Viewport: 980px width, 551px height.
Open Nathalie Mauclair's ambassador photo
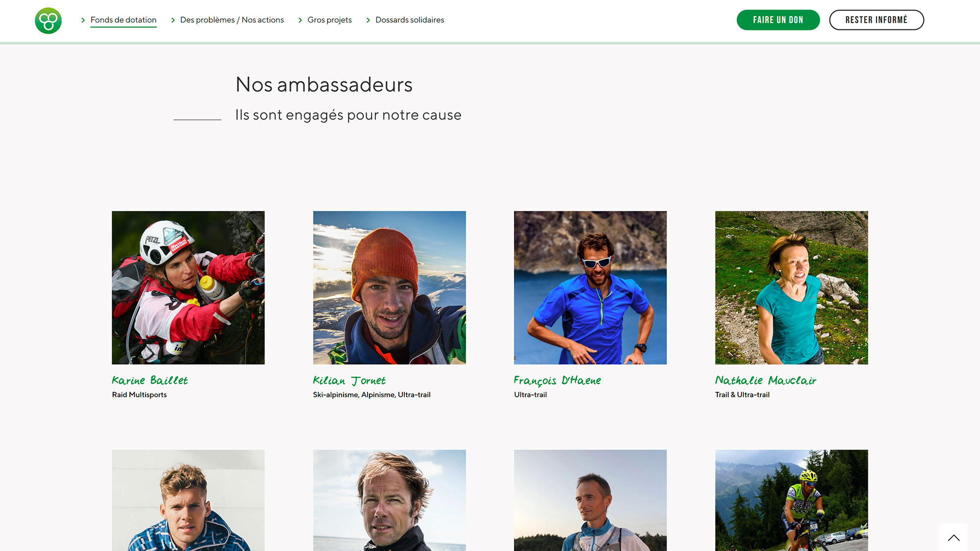(791, 288)
